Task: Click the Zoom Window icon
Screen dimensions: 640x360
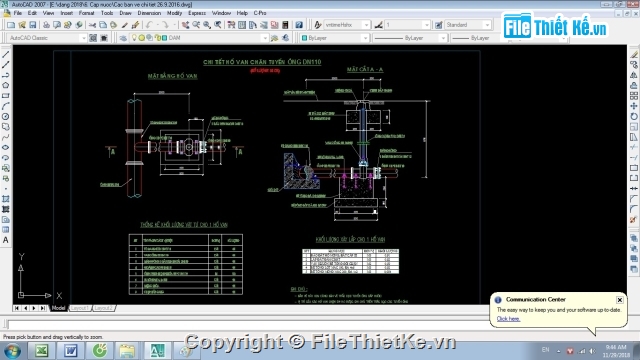Action: coord(207,25)
